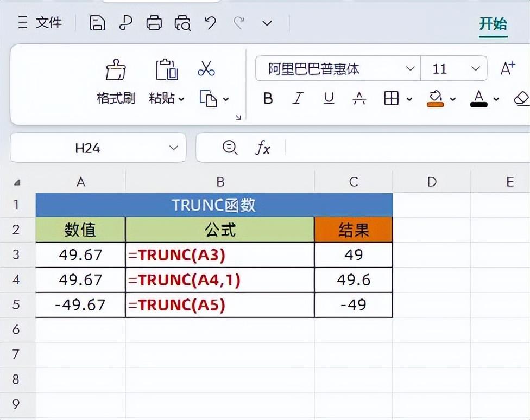Expand the Borders dropdown arrow
This screenshot has width=530, height=420.
(409, 99)
